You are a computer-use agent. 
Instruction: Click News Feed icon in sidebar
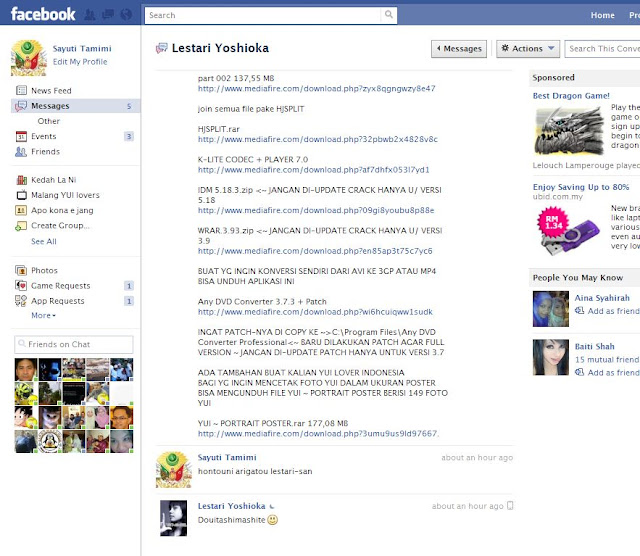(x=21, y=90)
